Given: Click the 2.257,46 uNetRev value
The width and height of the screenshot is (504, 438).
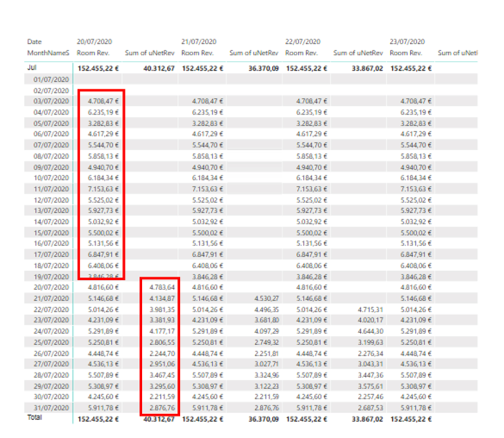Looking at the screenshot, I should [x=370, y=397].
